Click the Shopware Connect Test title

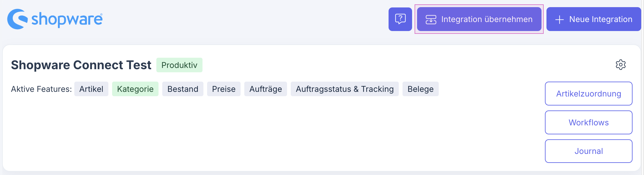(x=81, y=65)
